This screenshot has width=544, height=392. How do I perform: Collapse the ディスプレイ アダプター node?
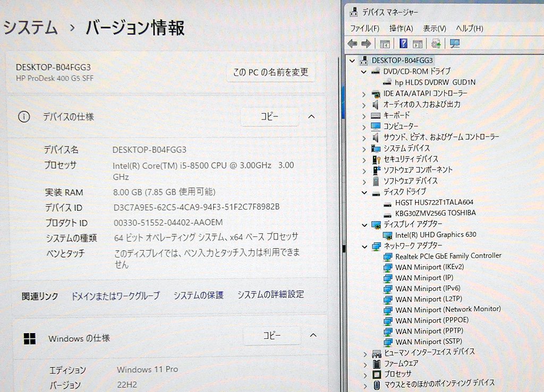pos(364,225)
